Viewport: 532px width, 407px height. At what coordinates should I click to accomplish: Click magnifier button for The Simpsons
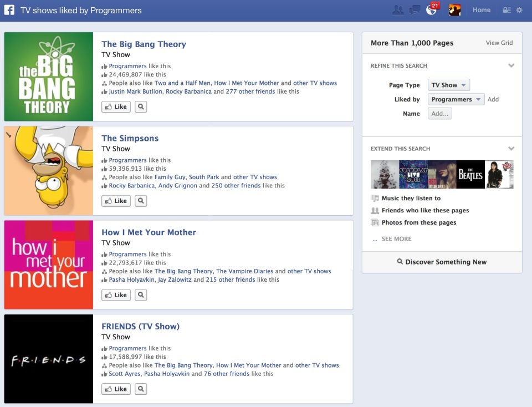coord(141,201)
